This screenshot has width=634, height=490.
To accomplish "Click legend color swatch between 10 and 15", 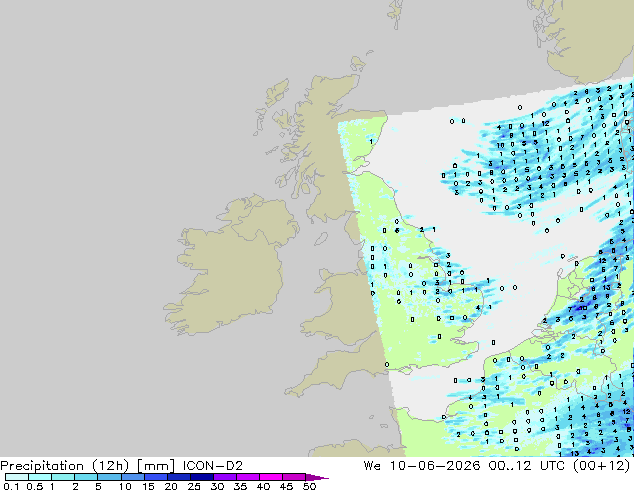I will click(132, 477).
